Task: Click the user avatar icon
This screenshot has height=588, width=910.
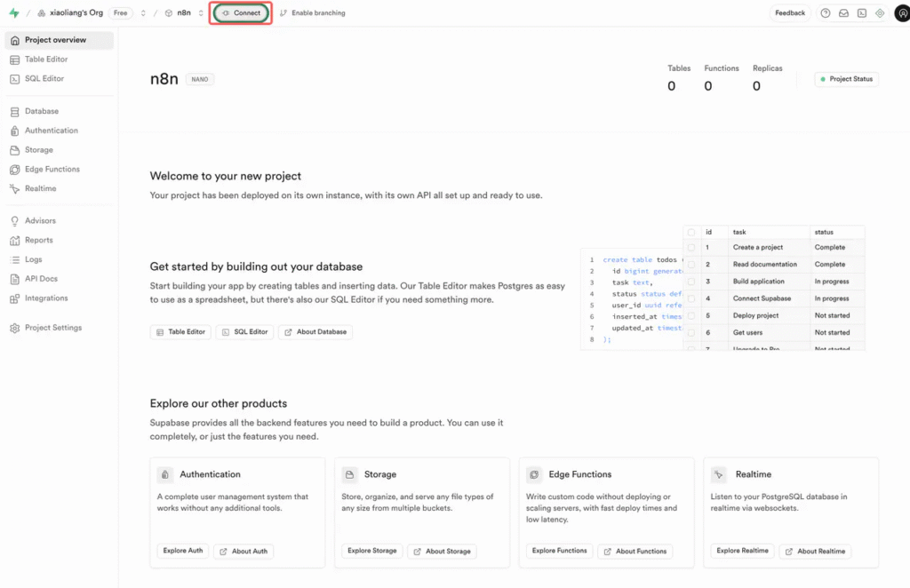Action: (x=901, y=13)
